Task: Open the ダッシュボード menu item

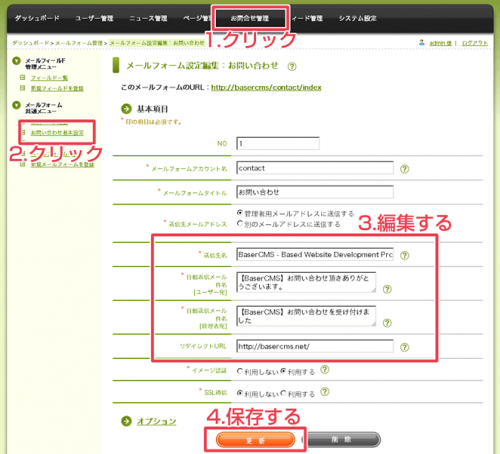Action: pyautogui.click(x=37, y=18)
